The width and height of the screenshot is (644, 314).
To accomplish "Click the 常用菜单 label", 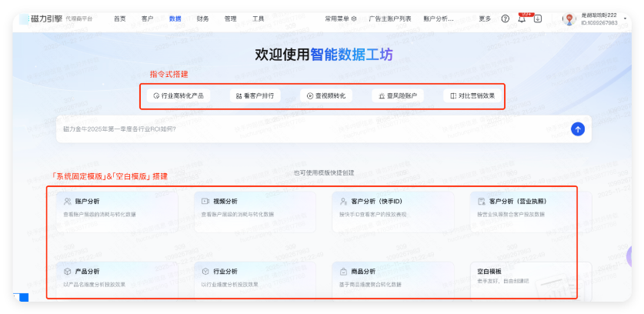I will (337, 18).
